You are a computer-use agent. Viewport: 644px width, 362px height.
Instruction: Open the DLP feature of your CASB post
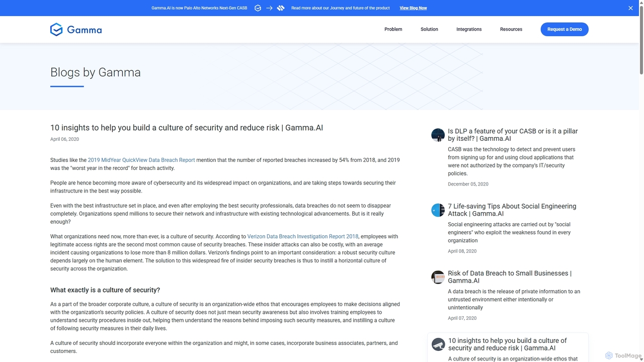point(513,135)
